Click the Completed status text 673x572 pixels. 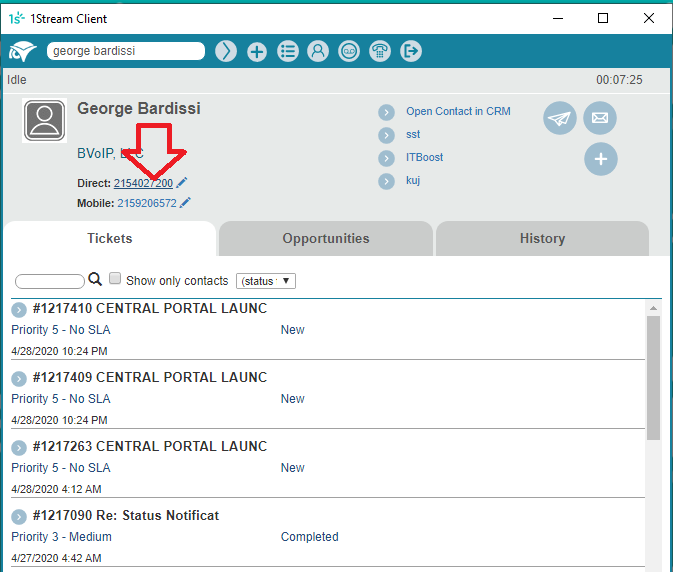click(309, 537)
